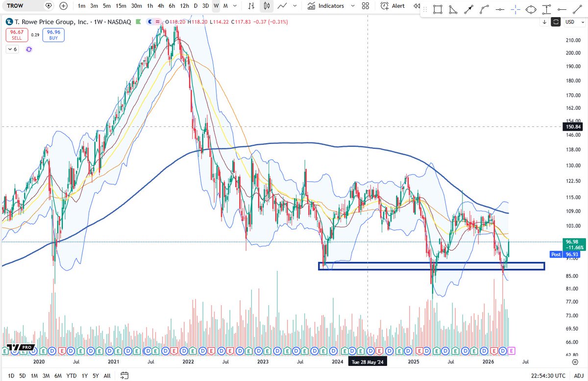The width and height of the screenshot is (588, 381).
Task: Select the 30m timeframe
Action: 138,6
